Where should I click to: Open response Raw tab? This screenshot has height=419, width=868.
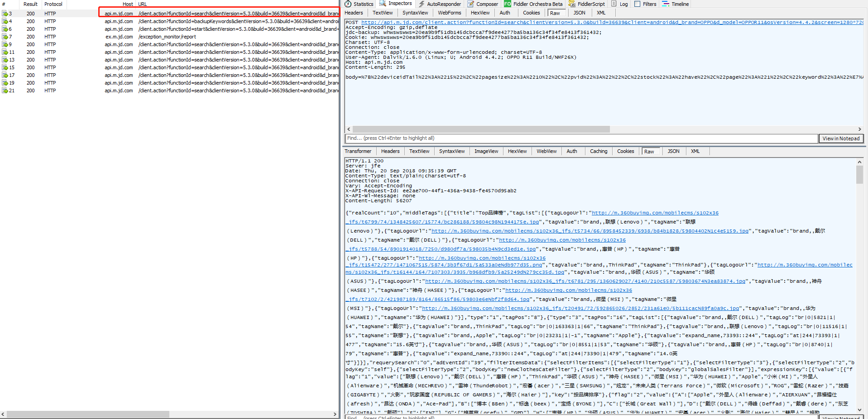tap(649, 152)
